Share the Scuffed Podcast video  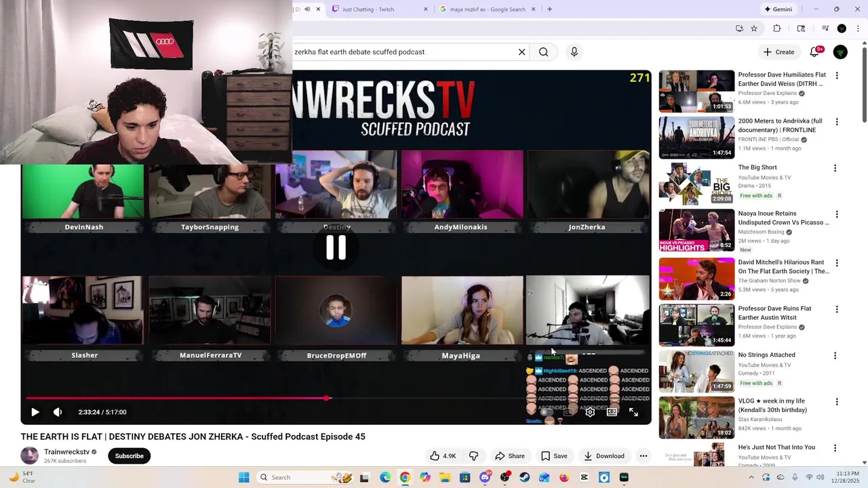pyautogui.click(x=510, y=456)
